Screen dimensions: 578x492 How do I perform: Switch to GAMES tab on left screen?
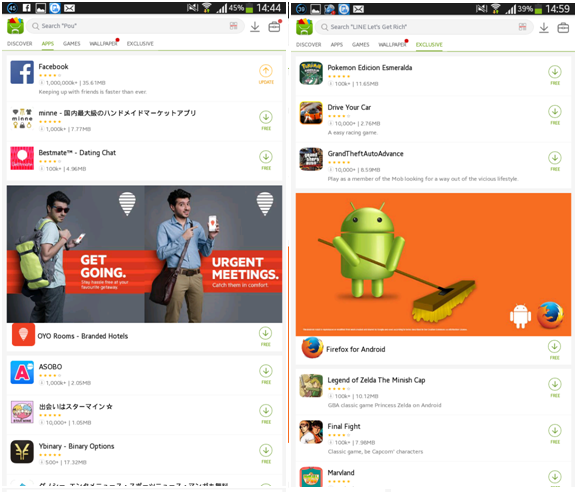pyautogui.click(x=72, y=43)
